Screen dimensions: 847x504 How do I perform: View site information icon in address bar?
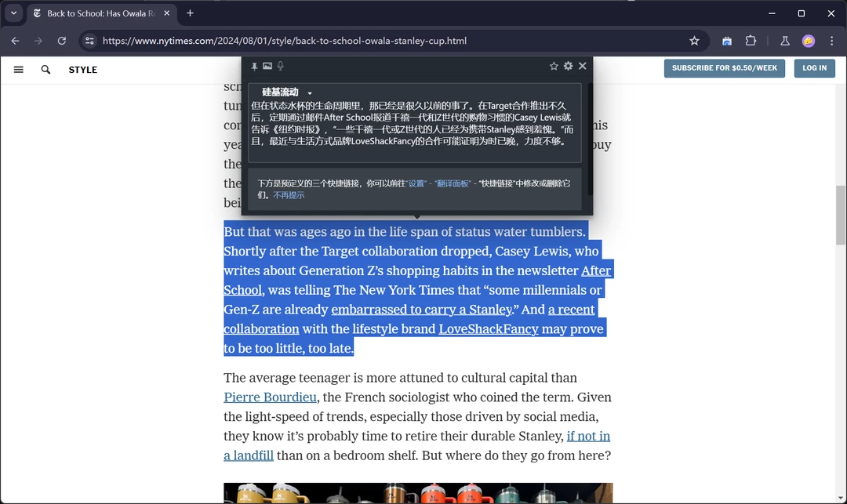(89, 41)
